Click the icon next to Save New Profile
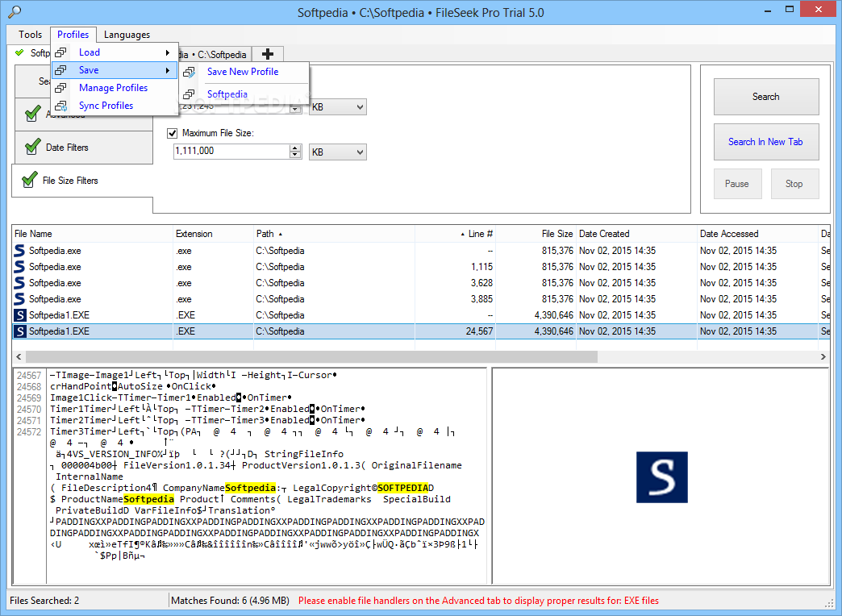Screen dimensions: 842x616 click(x=189, y=72)
